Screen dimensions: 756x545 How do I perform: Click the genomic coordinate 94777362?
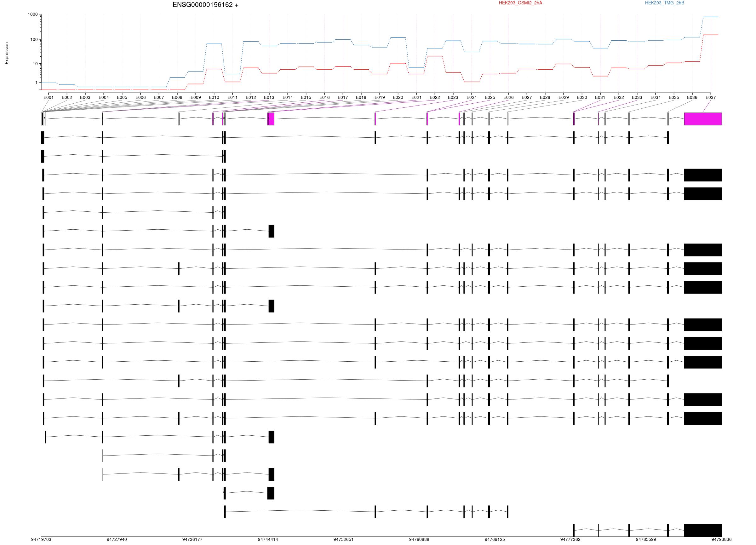pyautogui.click(x=570, y=539)
